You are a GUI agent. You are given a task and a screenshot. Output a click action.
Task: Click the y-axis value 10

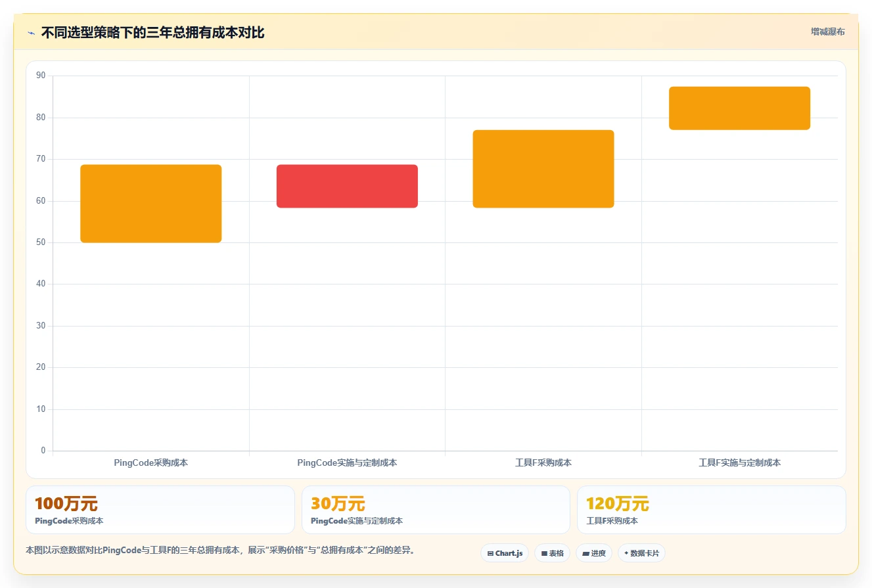pos(41,409)
